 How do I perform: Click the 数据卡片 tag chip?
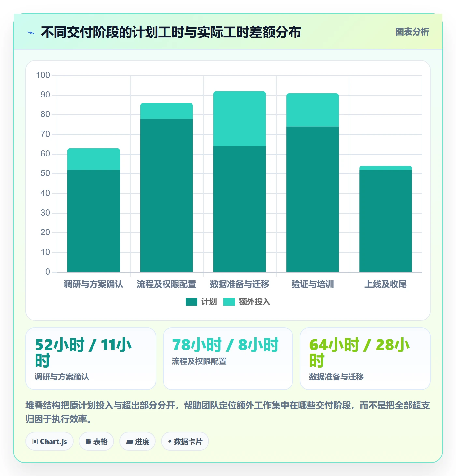(185, 441)
